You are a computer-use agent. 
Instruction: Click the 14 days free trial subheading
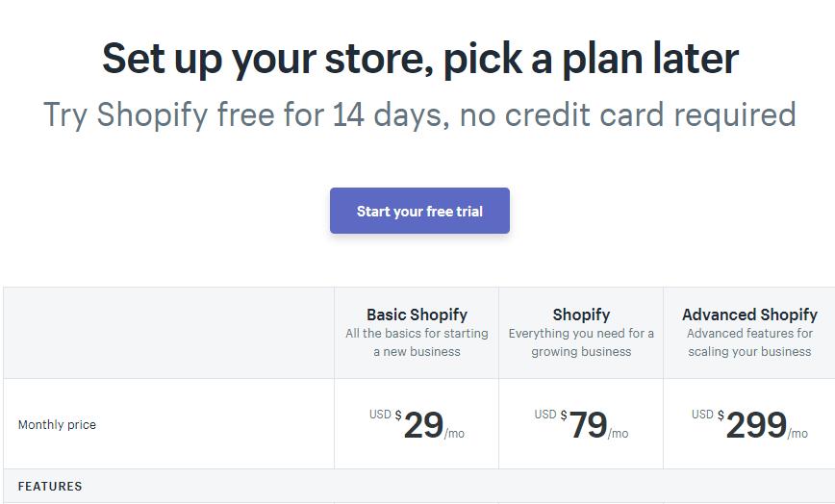click(419, 114)
